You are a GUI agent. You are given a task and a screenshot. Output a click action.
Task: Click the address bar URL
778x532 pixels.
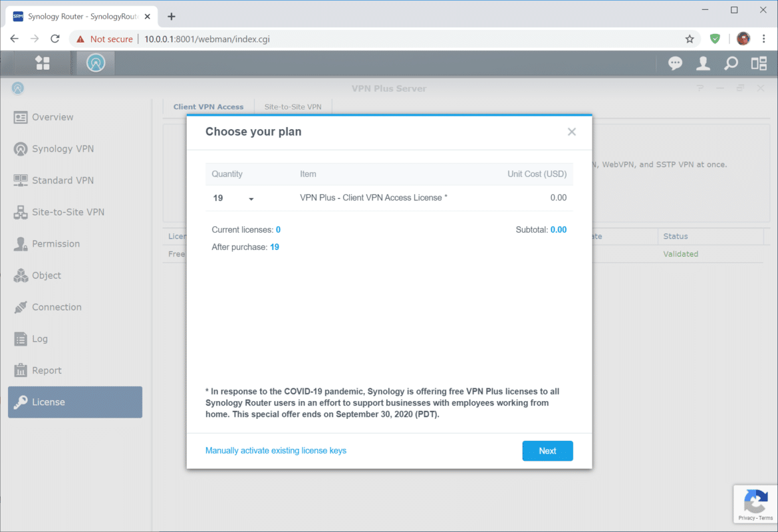207,39
